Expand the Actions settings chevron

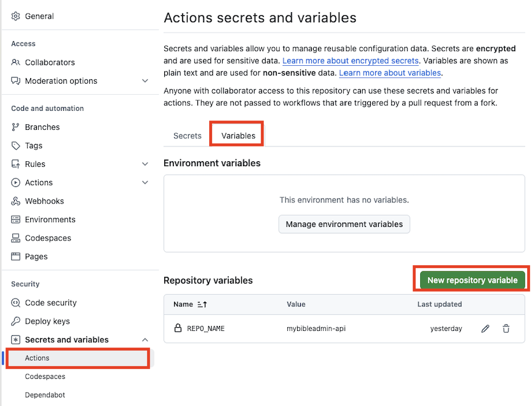click(145, 183)
